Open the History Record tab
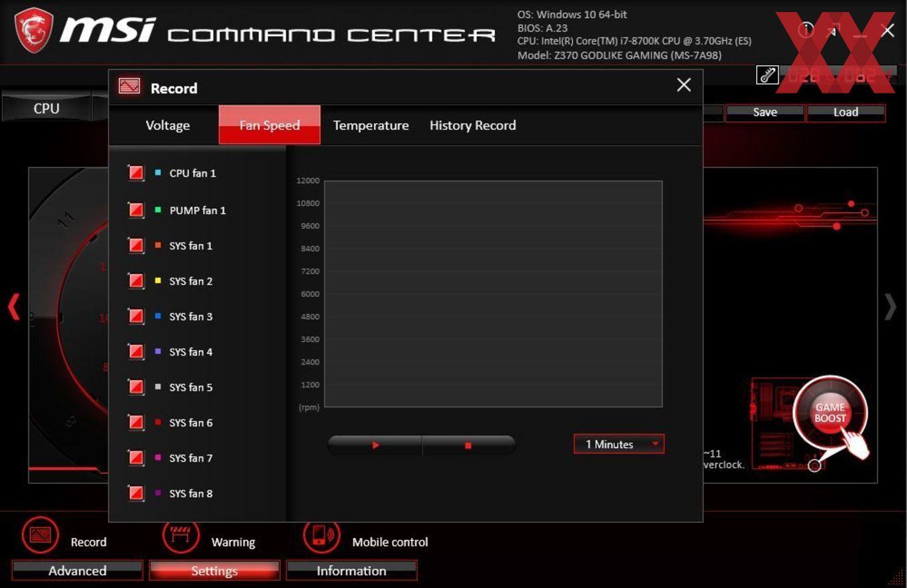907x588 pixels. click(472, 125)
